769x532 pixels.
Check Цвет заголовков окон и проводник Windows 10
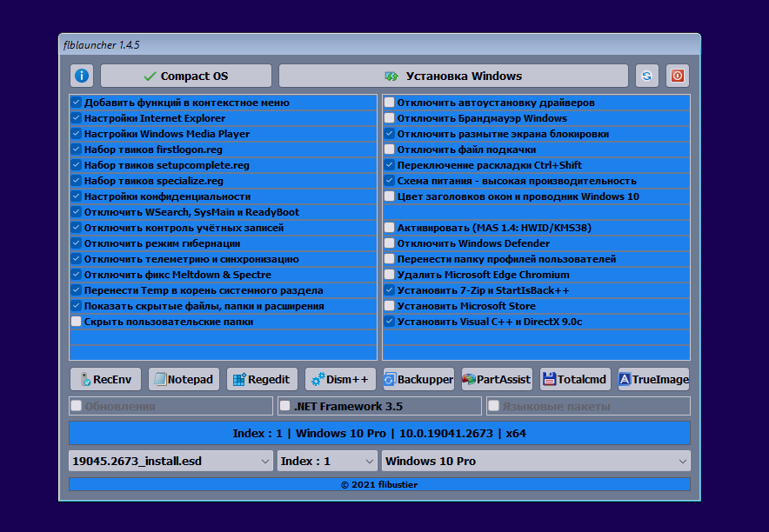390,196
